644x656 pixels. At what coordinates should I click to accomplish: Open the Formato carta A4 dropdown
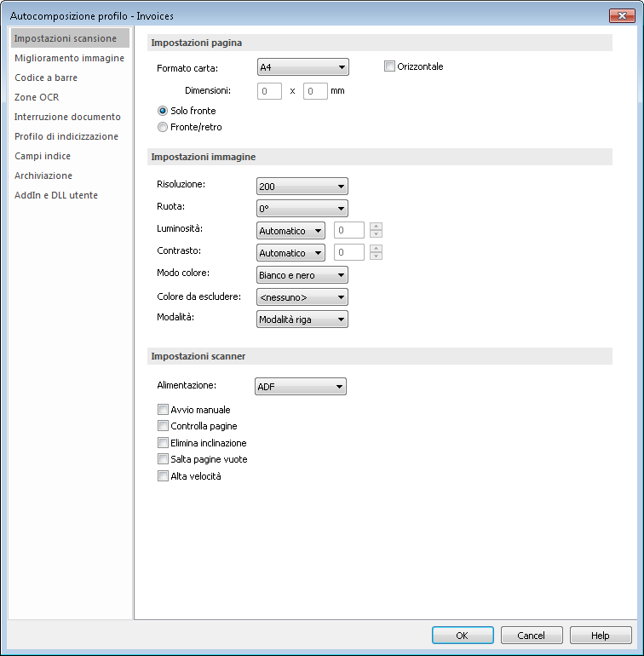[x=303, y=67]
